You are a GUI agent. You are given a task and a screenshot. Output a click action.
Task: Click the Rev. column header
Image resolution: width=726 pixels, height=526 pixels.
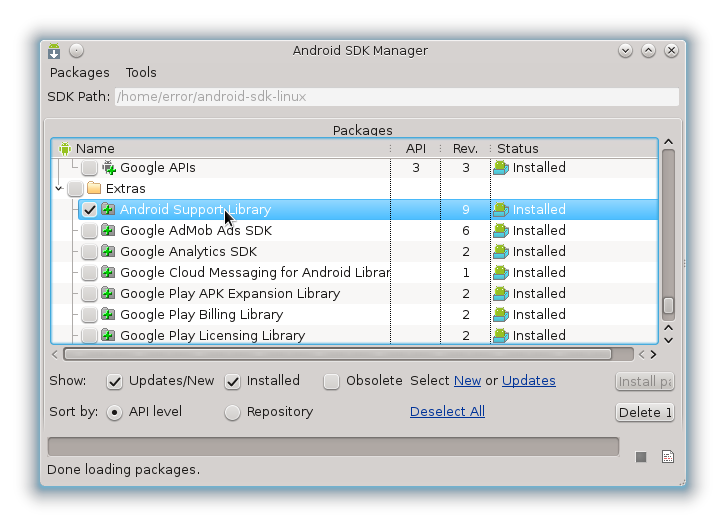(465, 149)
